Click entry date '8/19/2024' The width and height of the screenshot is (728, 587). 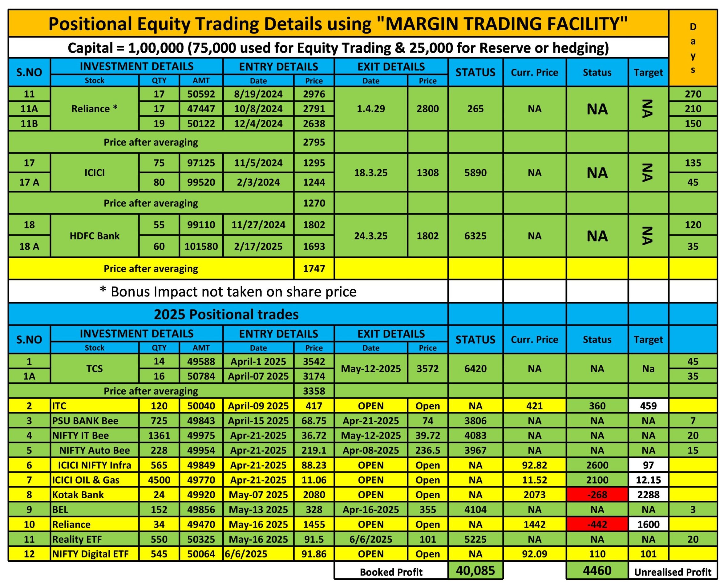click(258, 94)
